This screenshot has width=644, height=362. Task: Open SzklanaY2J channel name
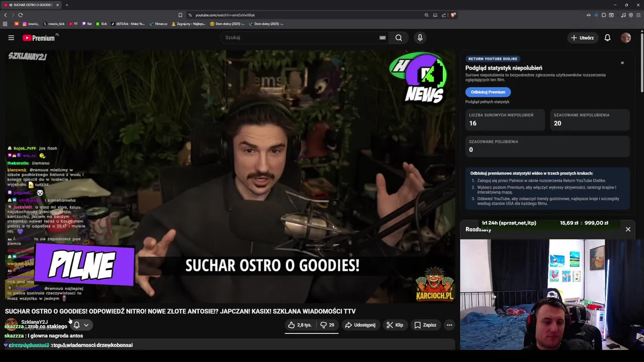point(34,322)
